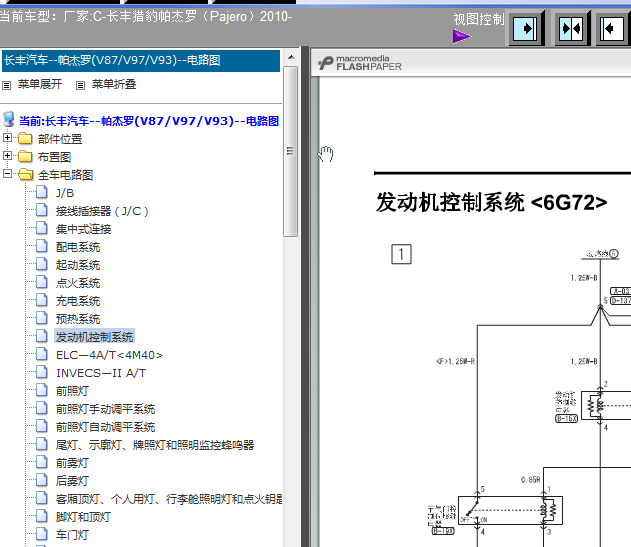Open INVECS—II A/T diagram
Screen dimensions: 631x547
click(101, 373)
